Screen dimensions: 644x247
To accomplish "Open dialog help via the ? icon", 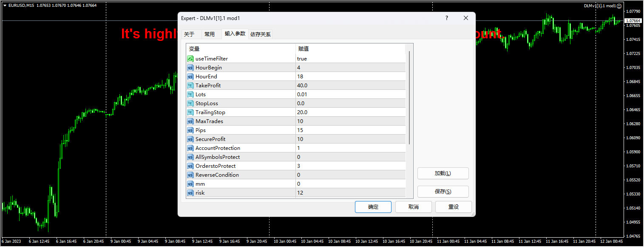I will 446,18.
